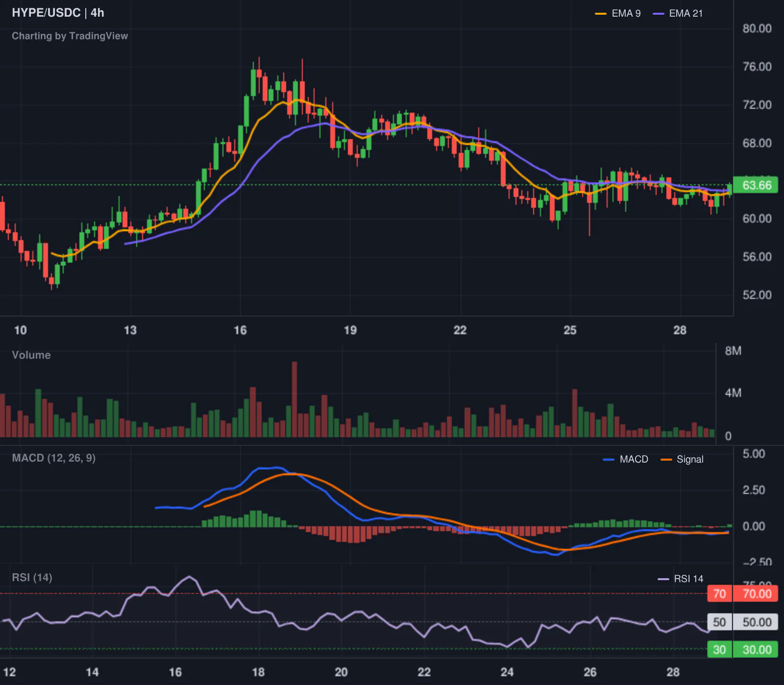Select the 4M volume axis label
The height and width of the screenshot is (685, 784).
pos(733,393)
